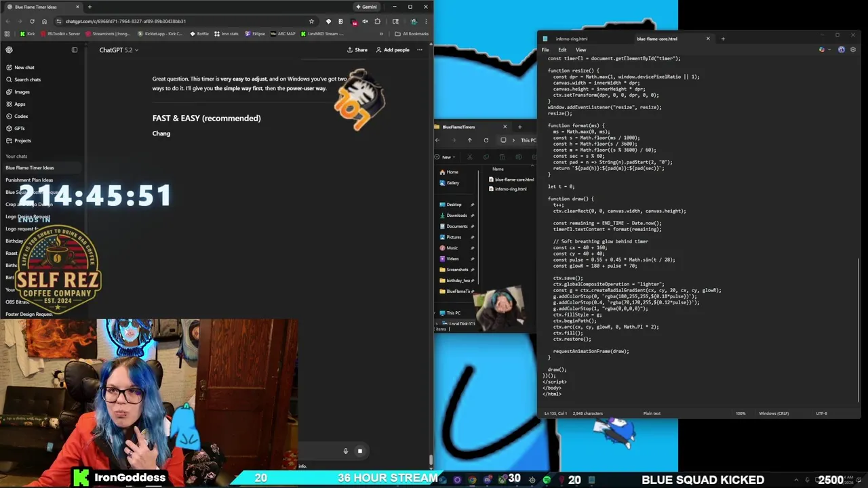Image resolution: width=868 pixels, height=488 pixels.
Task: Click the Up arrow in File Explorer
Action: (470, 140)
